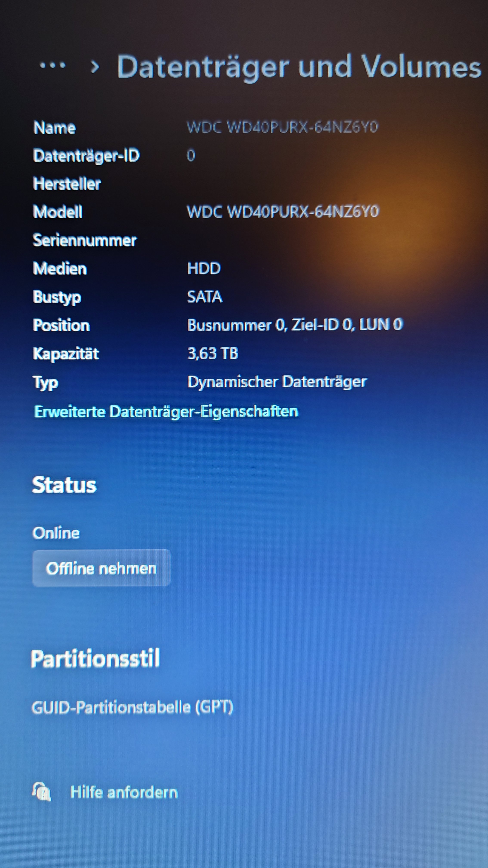
Task: Click the Medien value HDD
Action: 204,268
